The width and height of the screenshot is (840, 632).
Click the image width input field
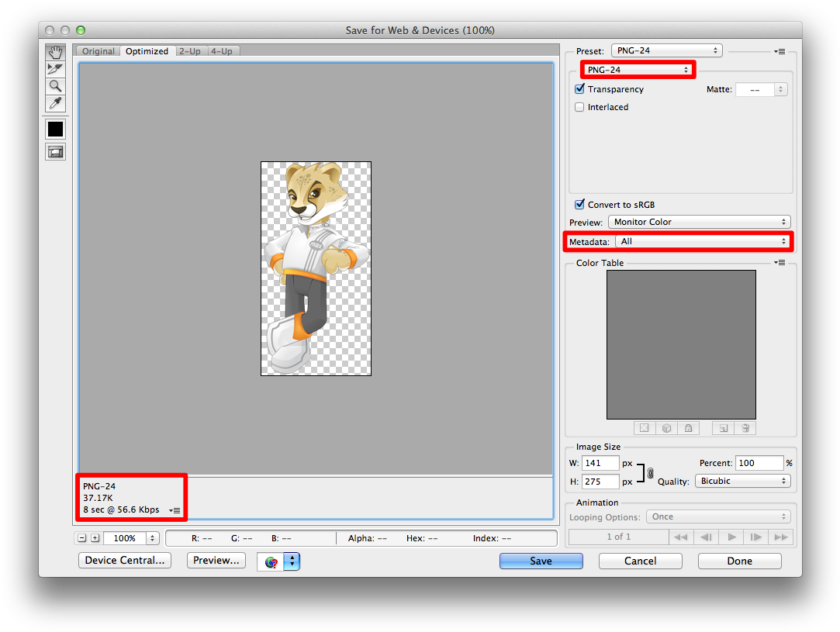click(600, 463)
